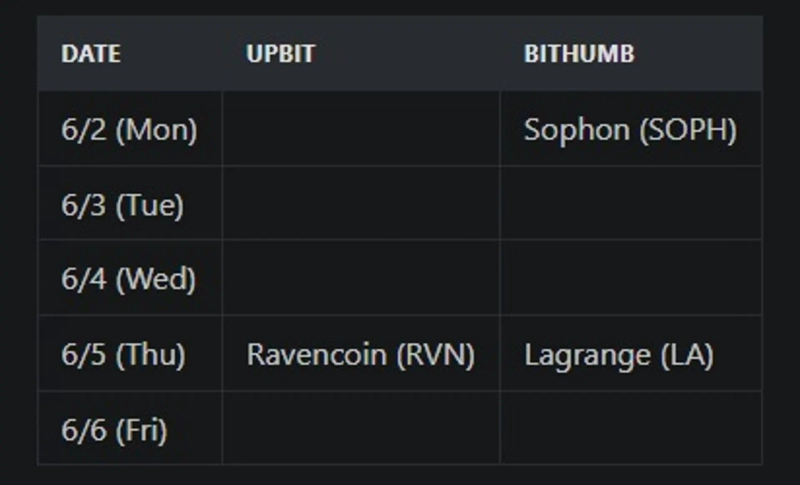Select empty Upbit cell for 6/2 (Mon)
Image resolution: width=800 pixels, height=485 pixels.
[x=361, y=130]
